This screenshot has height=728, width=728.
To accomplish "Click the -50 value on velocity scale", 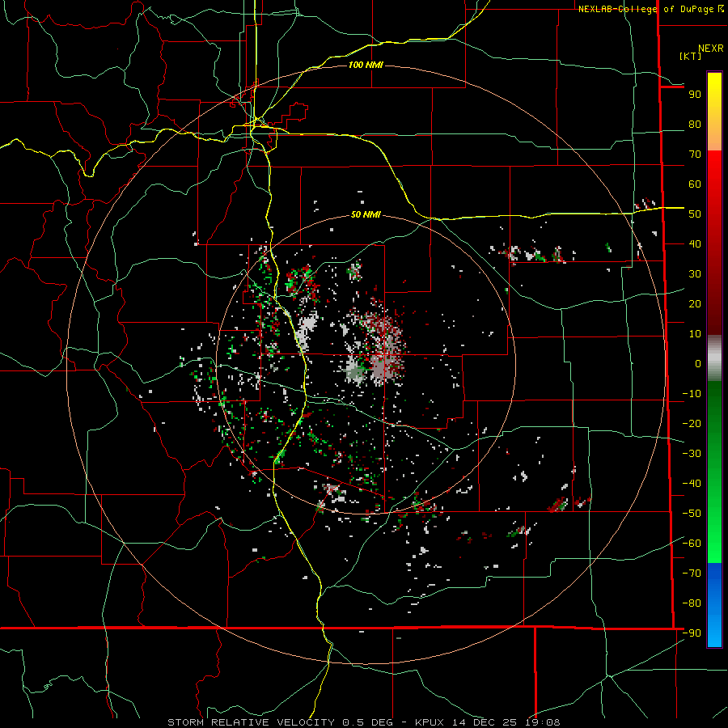I will pyautogui.click(x=692, y=514).
